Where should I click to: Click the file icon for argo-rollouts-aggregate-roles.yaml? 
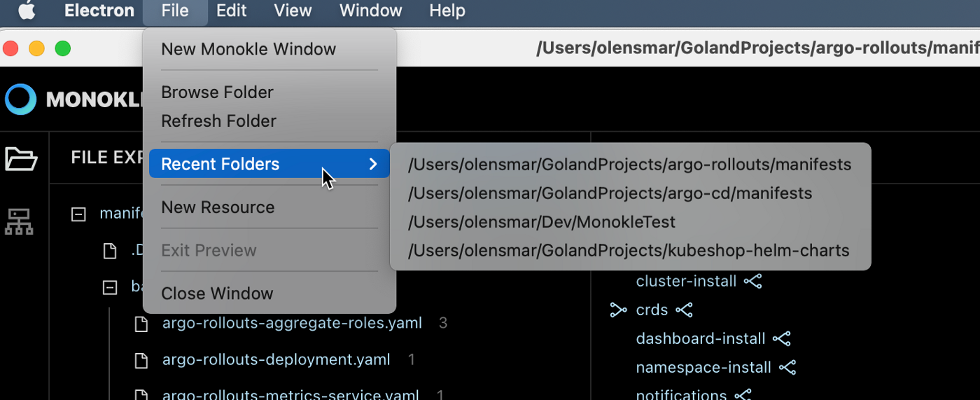click(141, 324)
